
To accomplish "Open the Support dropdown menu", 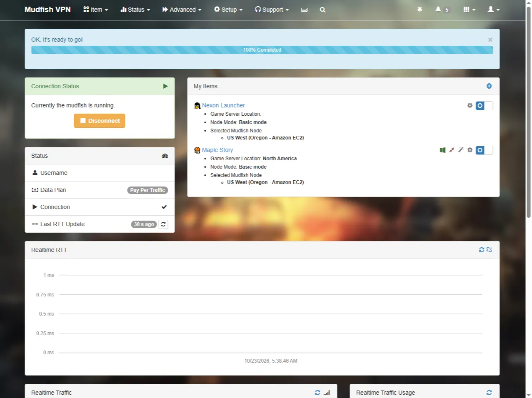I will [272, 10].
